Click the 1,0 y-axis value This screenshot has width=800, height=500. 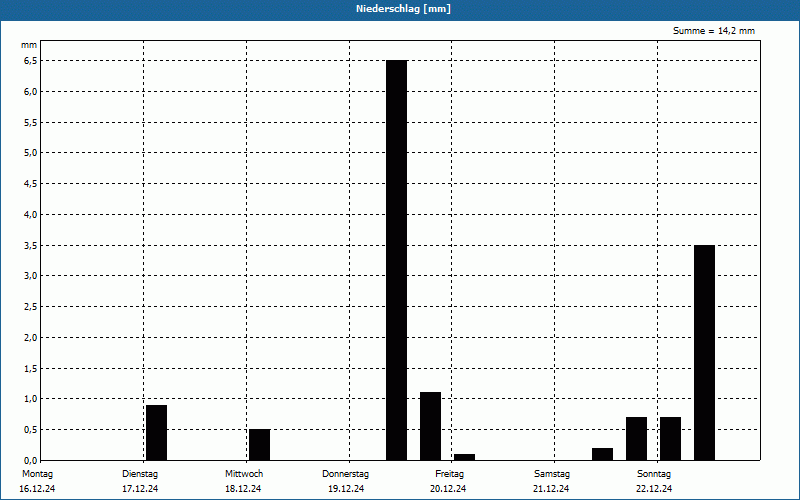point(31,398)
